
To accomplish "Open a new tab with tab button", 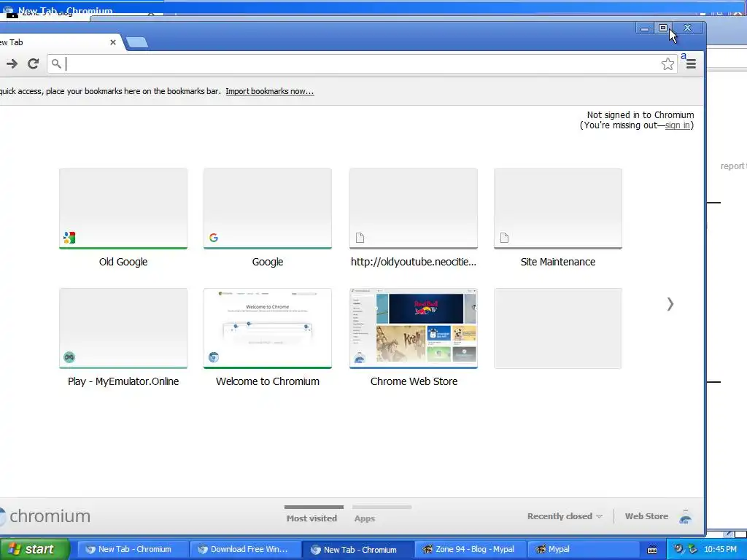I will click(137, 42).
